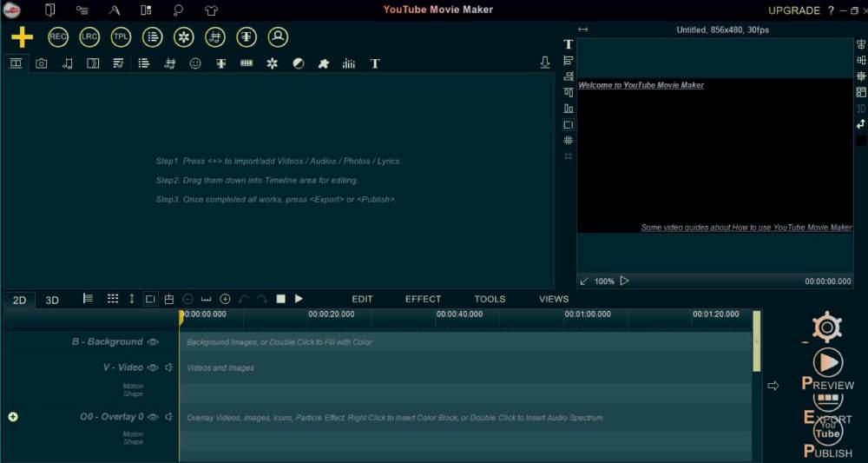Click the black color swatch beside preview
The height and width of the screenshot is (463, 868).
(861, 140)
